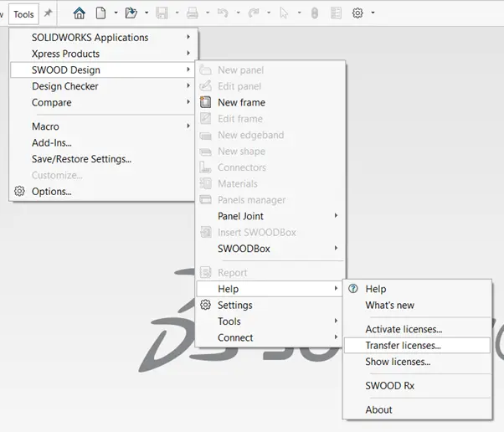Open dropdown arrow next to Redo icon
This screenshot has height=432, width=504.
[269, 13]
